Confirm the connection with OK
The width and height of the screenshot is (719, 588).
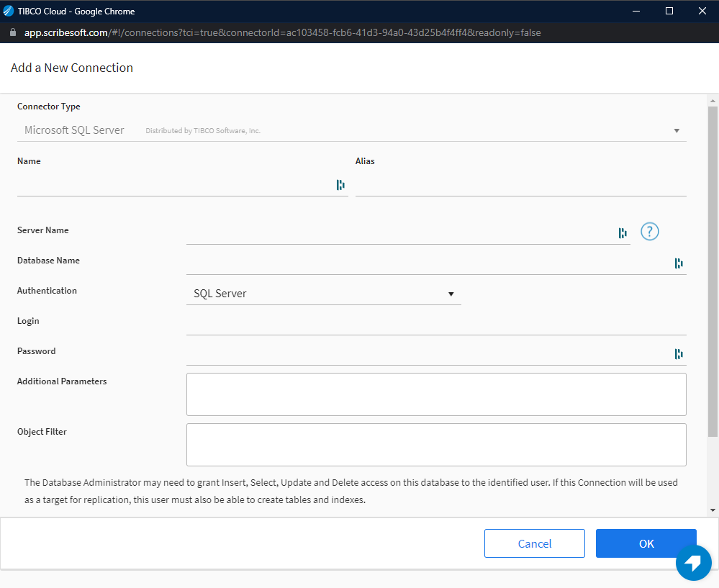[x=646, y=543]
